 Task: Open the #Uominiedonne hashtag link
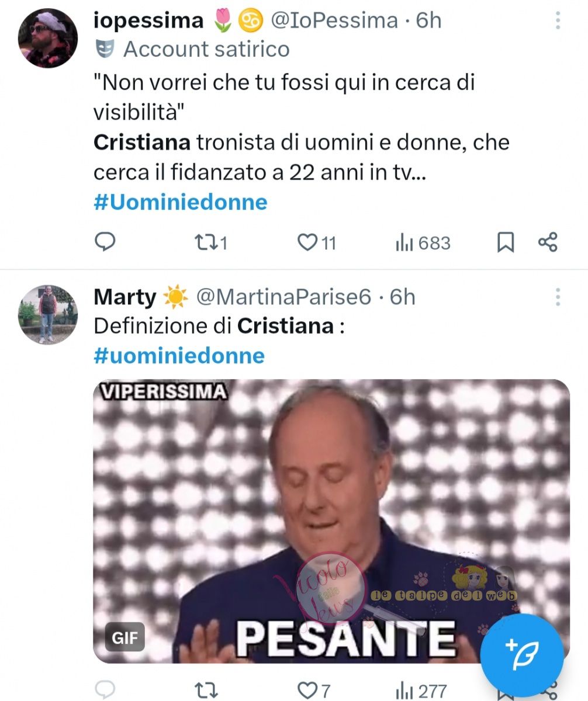point(180,202)
